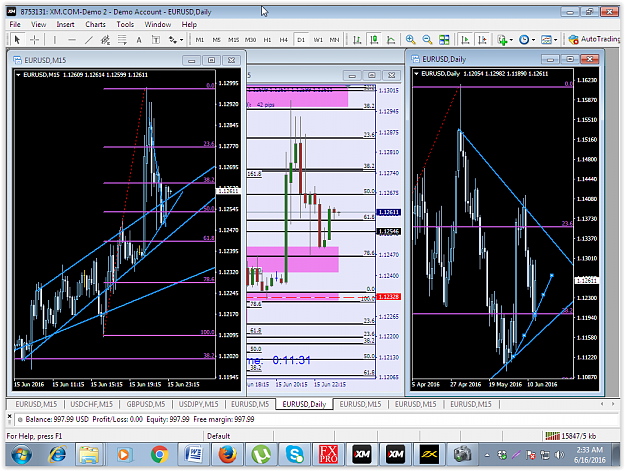Close the terminal panel with the small x
The height and width of the screenshot is (471, 625).
point(10,416)
